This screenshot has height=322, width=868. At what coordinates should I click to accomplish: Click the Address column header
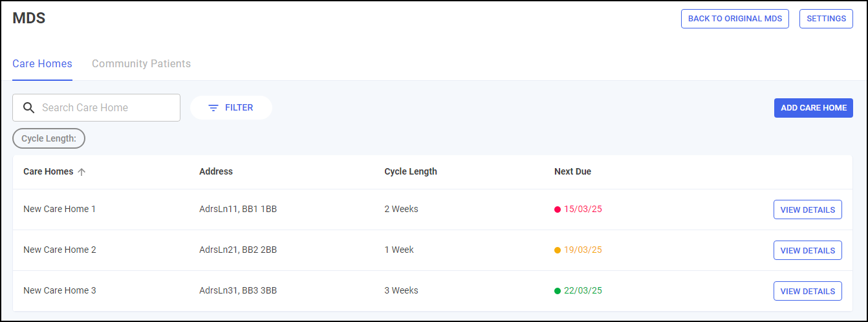coord(216,172)
